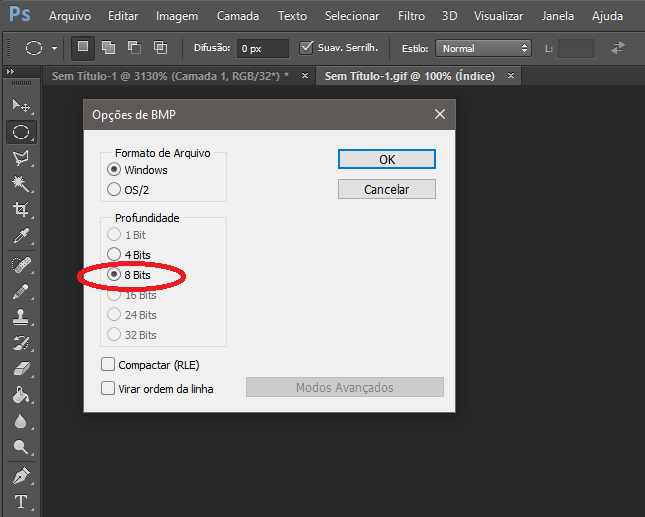The image size is (645, 517).
Task: Pick the Magic Wand tool
Action: [20, 184]
